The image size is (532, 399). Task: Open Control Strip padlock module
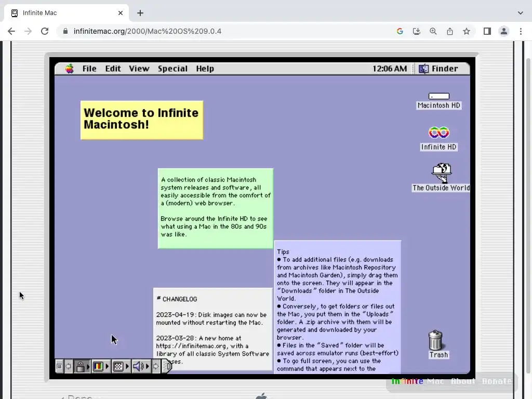click(x=80, y=366)
